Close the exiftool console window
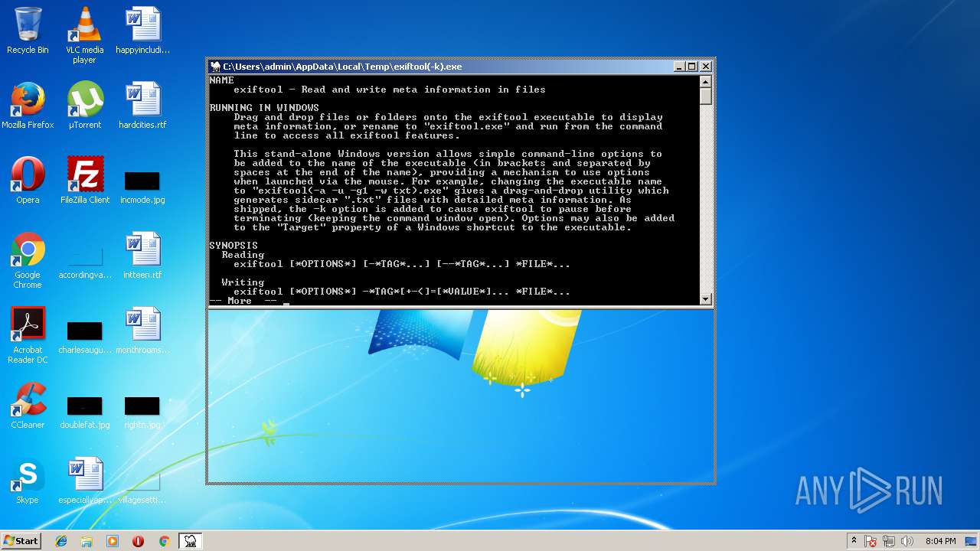This screenshot has width=980, height=551. (706, 67)
